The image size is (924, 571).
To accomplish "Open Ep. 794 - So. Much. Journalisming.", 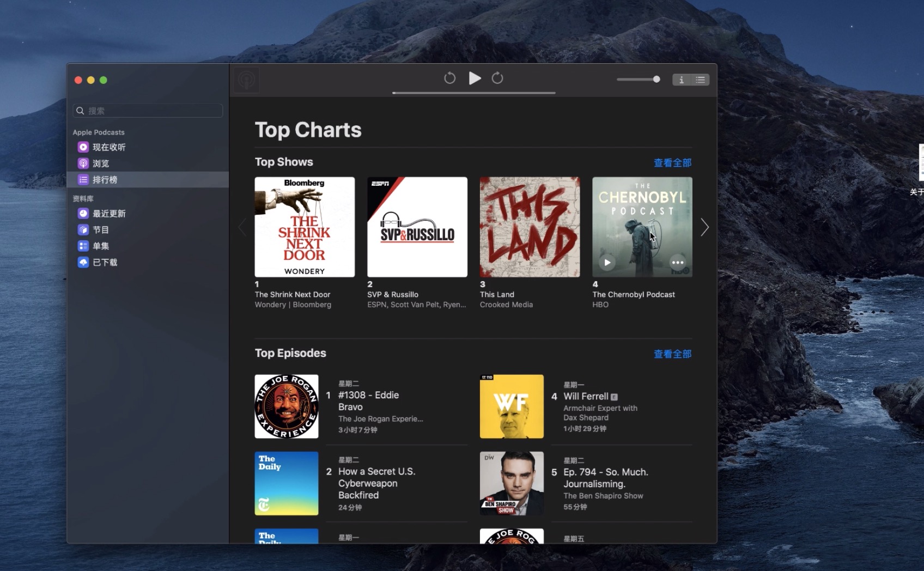I will pos(606,478).
